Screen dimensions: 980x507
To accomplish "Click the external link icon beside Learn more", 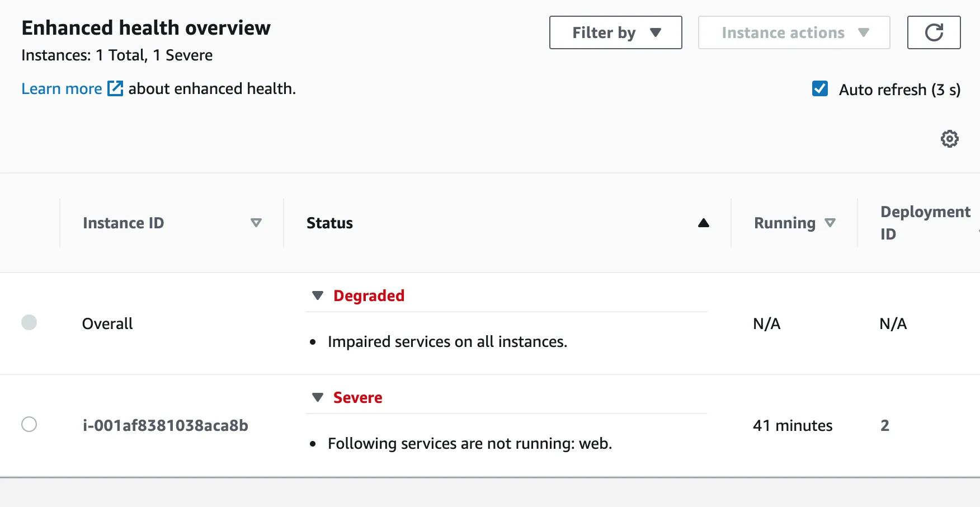I will click(115, 88).
